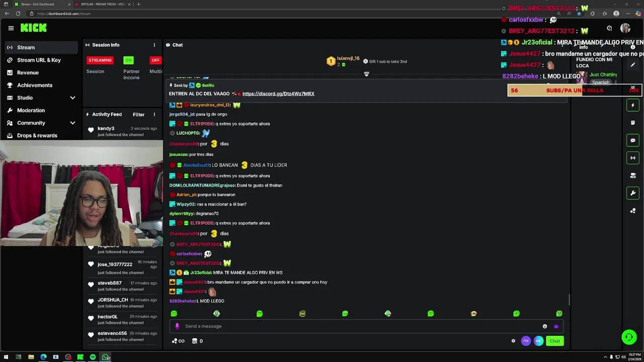
Task: Click the SUBS/PA UNA SILLA goal progress bar
Action: 575,90
